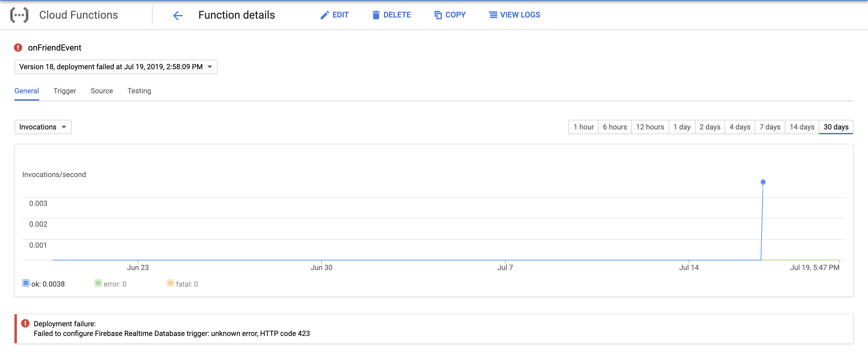Screen dimensions: 868x354
Task: Switch to the Trigger tab
Action: point(65,91)
